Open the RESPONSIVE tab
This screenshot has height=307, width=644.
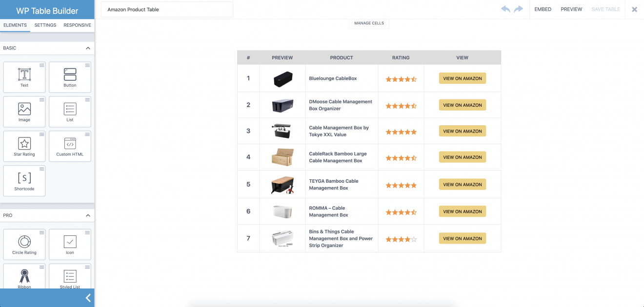[x=77, y=25]
